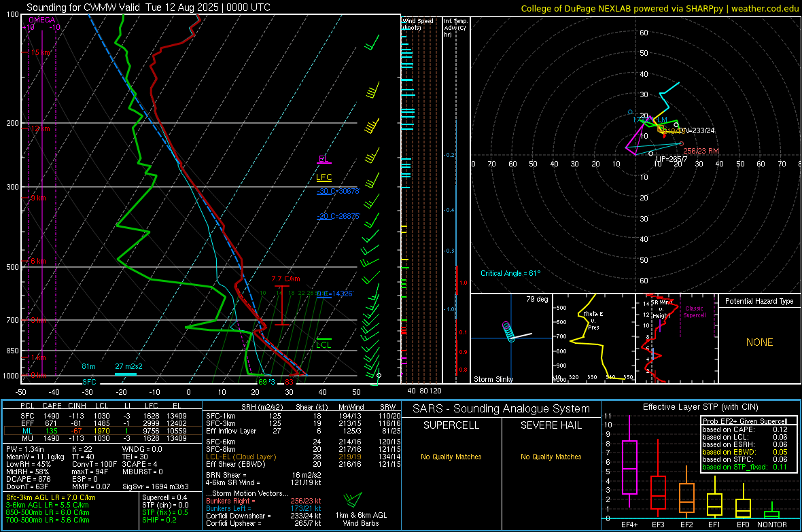Screen dimensions: 802x532
Task: Click the EL level label
Action: tap(324, 159)
